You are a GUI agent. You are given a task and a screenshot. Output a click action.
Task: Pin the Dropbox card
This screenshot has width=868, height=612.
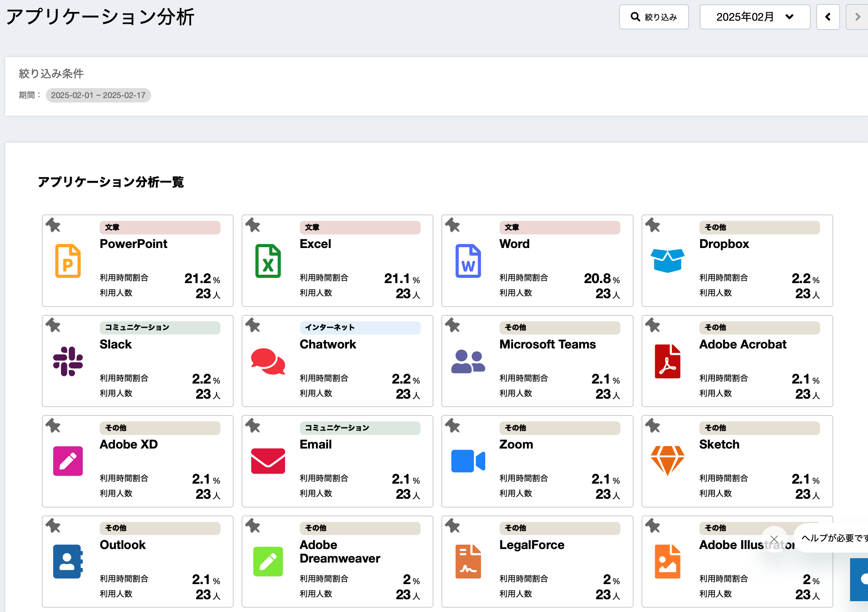[x=652, y=225]
